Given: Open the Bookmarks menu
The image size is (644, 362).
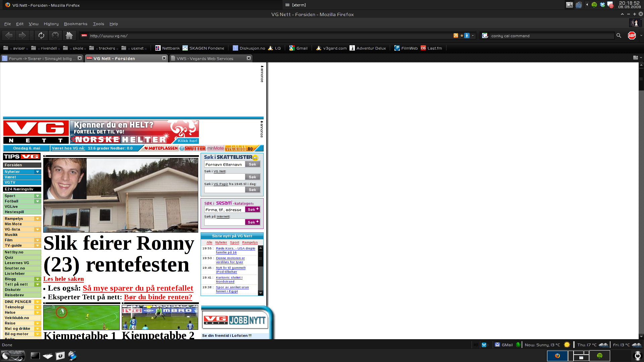Looking at the screenshot, I should pyautogui.click(x=75, y=24).
